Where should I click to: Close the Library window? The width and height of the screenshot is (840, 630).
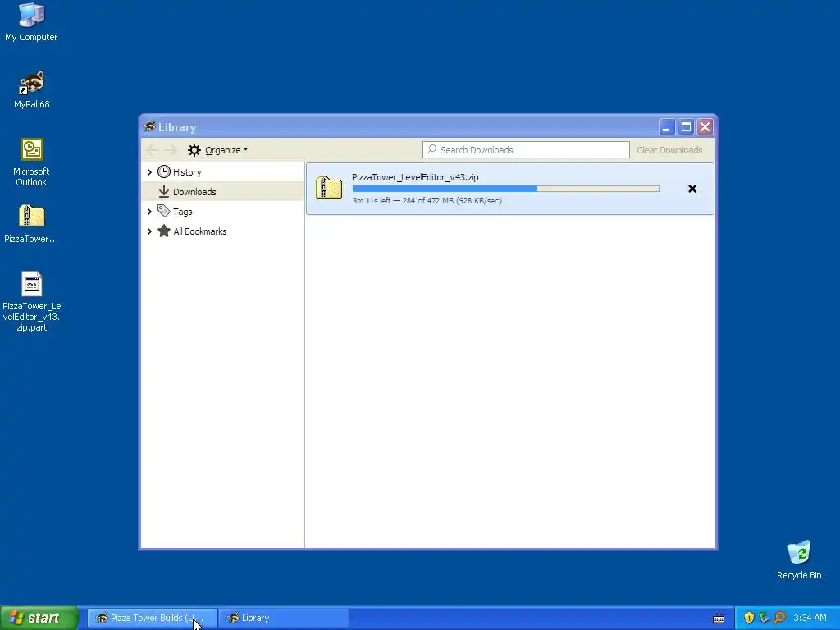[705, 127]
